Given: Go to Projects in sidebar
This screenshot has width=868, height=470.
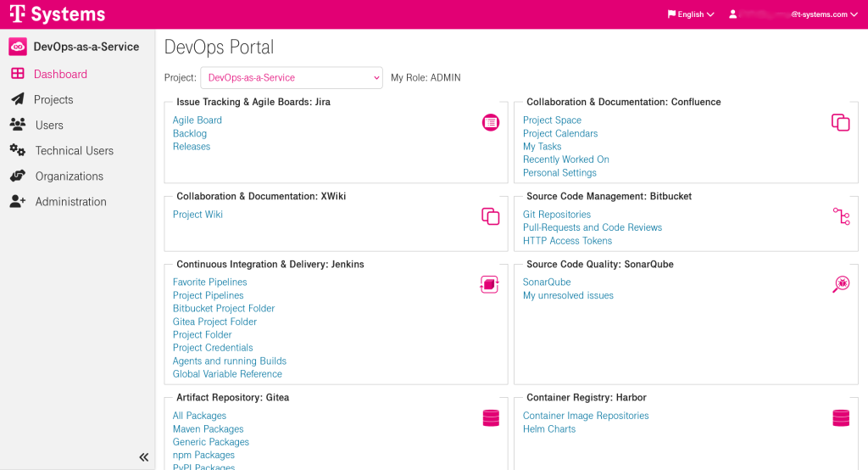Looking at the screenshot, I should click(x=53, y=99).
